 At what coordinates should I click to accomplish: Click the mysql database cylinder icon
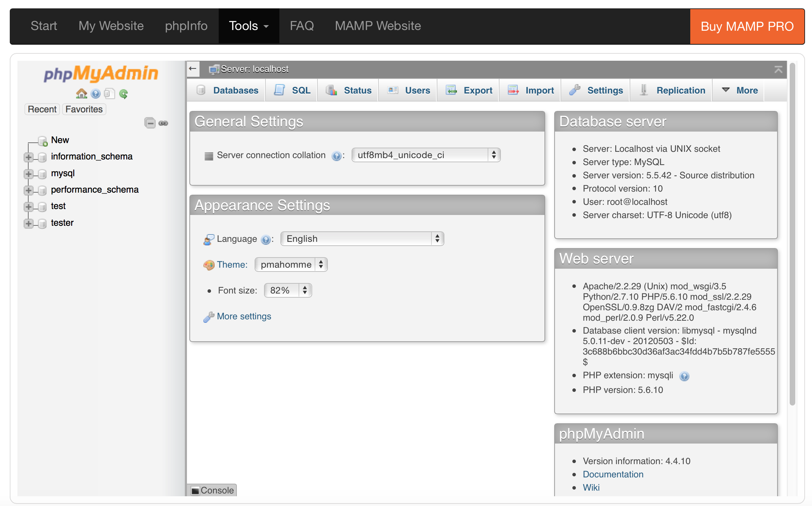42,174
